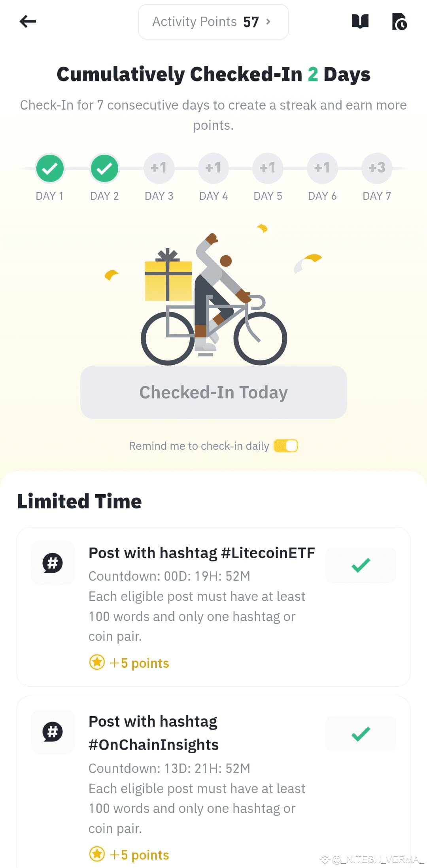
Task: Tap the green checkmark for #LitecoinETF task
Action: 361,565
